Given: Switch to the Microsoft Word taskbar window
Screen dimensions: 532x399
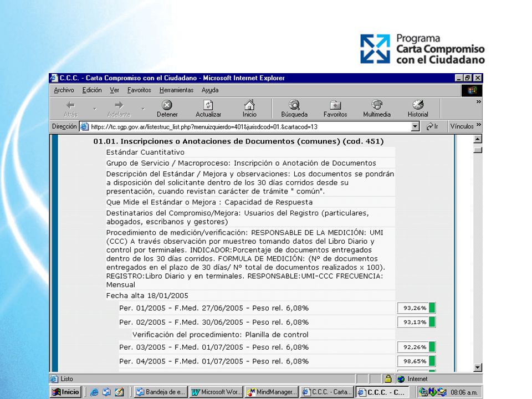Looking at the screenshot, I should click(216, 392).
